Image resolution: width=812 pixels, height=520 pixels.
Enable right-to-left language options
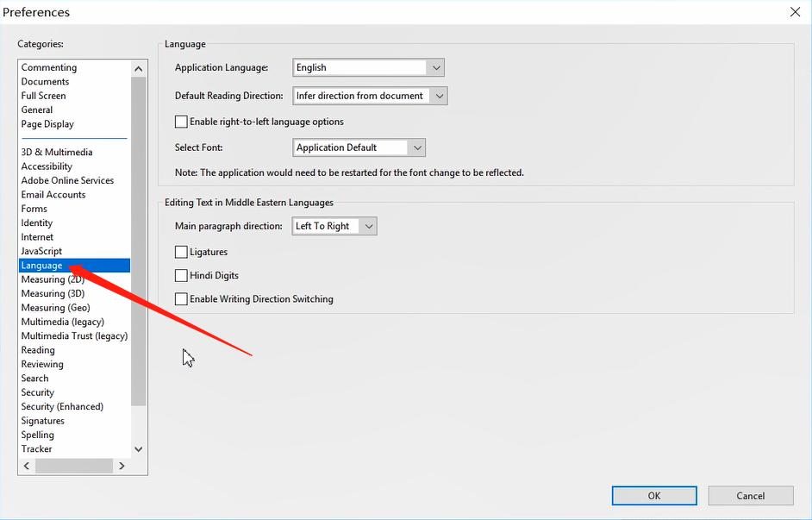(181, 122)
